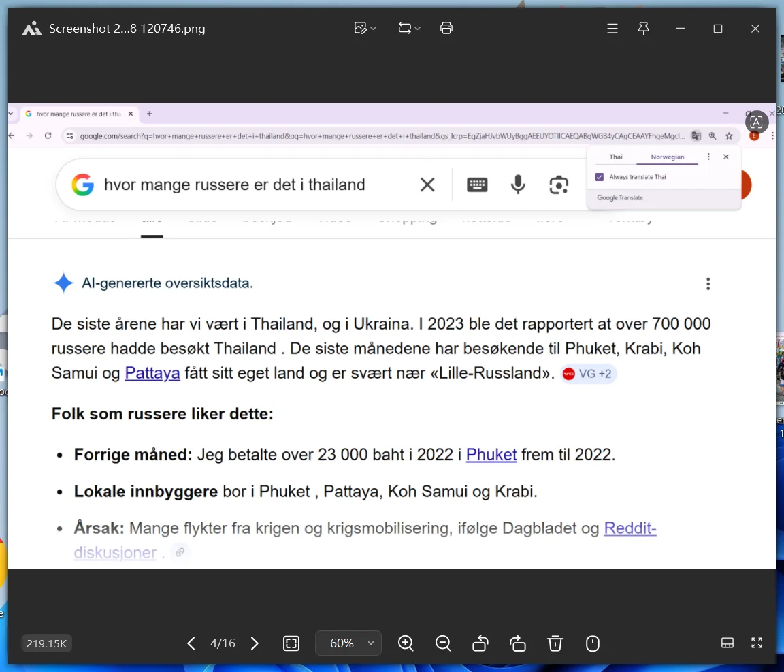Viewport: 784px width, 672px height.
Task: Expand the slideshow options chevron
Action: tap(416, 28)
